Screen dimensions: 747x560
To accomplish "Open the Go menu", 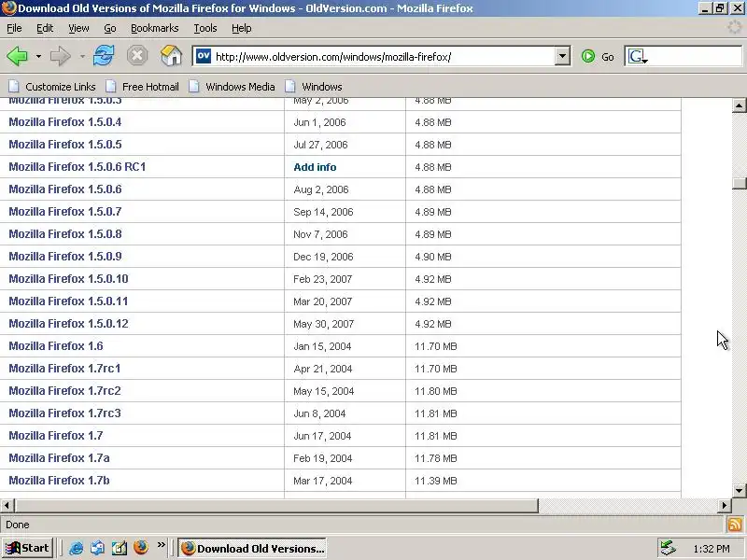I will [110, 28].
